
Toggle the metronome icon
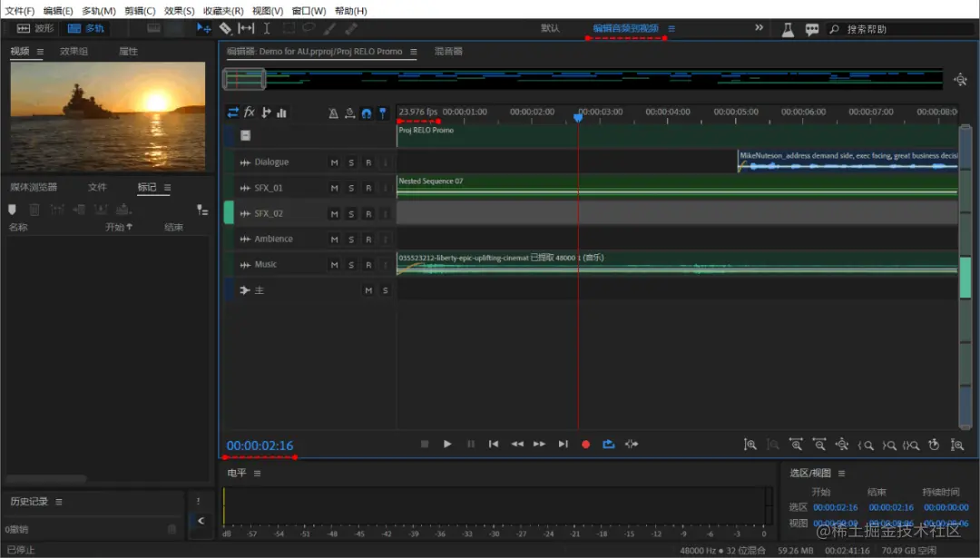[333, 113]
